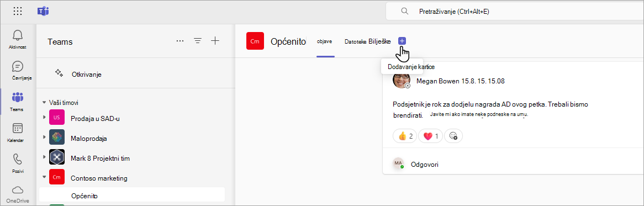Screen dimensions: 644x206
Task: Open Čavrljanje chat in the sidebar
Action: (x=18, y=71)
